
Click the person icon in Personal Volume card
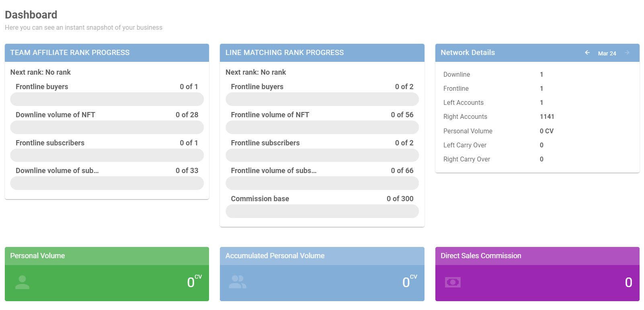tap(22, 282)
